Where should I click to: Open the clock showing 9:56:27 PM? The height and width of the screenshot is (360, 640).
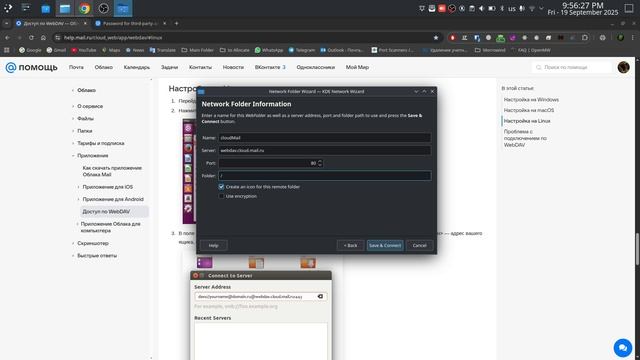583,9
